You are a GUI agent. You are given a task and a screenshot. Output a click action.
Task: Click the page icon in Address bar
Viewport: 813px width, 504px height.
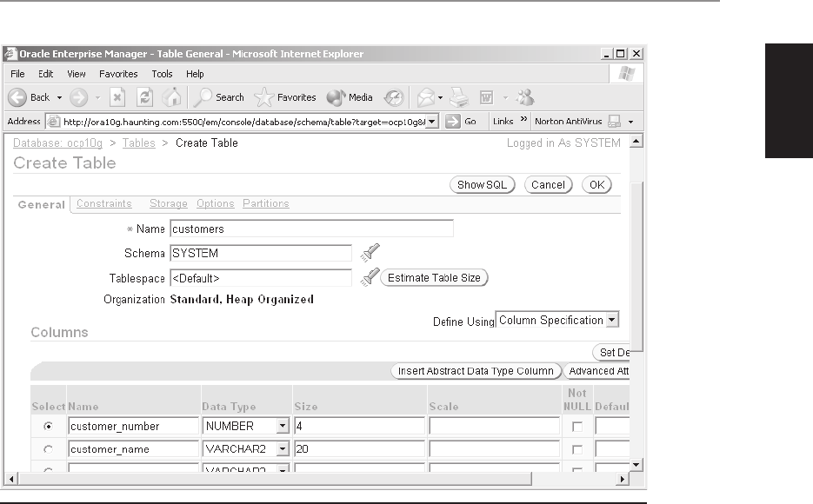53,122
